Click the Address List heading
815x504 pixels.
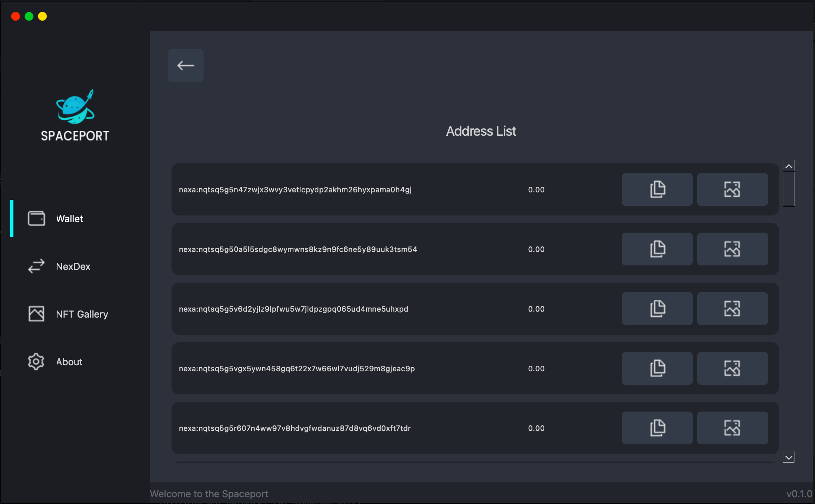(481, 131)
